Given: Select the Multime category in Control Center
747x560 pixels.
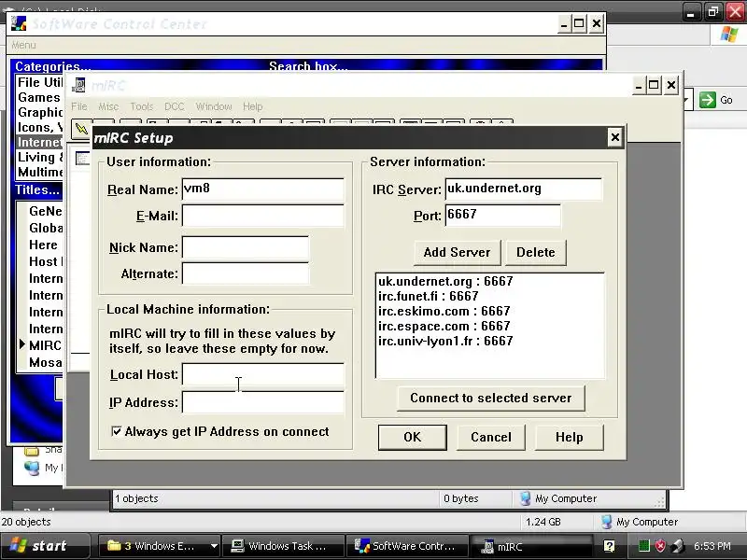Looking at the screenshot, I should (x=39, y=172).
